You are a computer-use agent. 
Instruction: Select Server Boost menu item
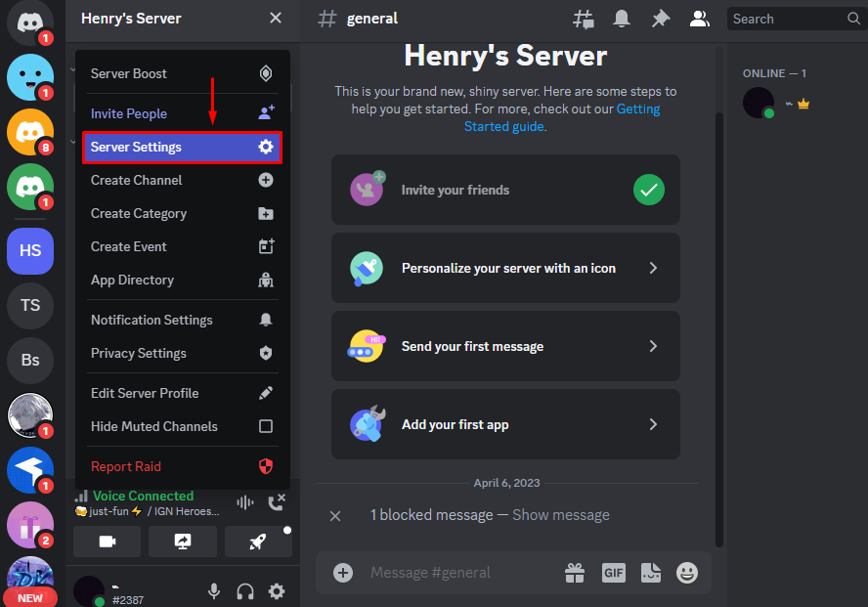[182, 73]
